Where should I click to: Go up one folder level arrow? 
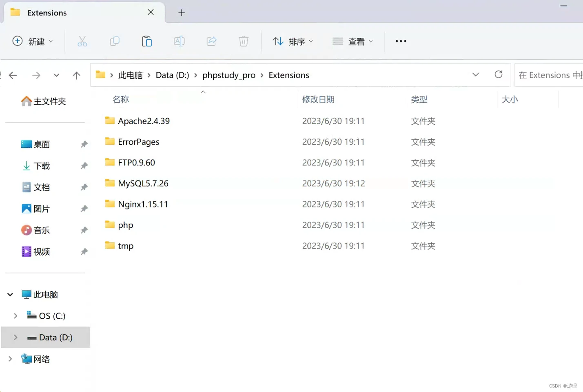tap(77, 75)
